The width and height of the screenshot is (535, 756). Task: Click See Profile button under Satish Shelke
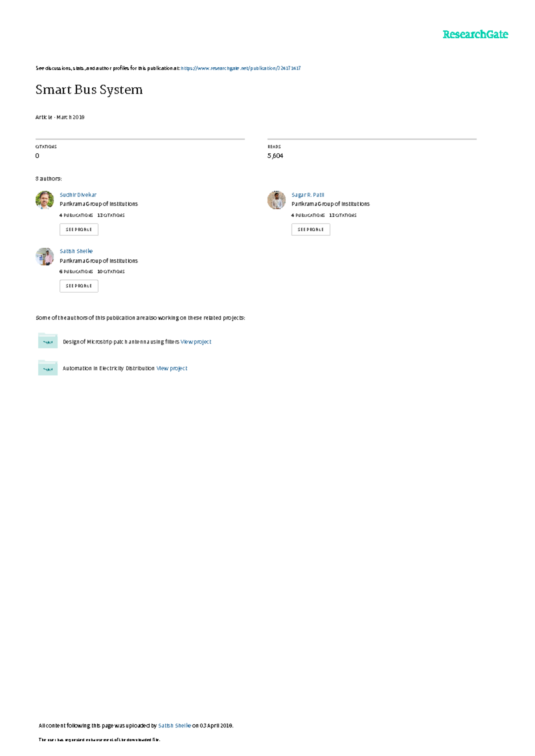(79, 286)
